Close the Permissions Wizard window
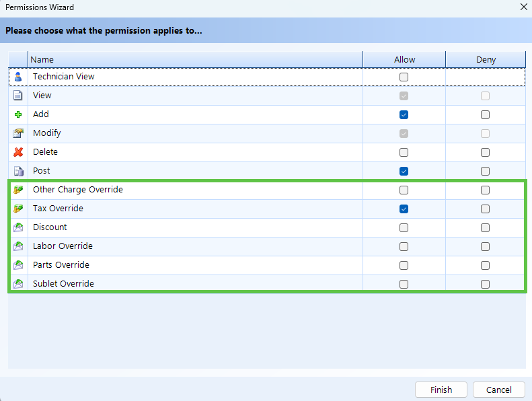 (x=523, y=7)
